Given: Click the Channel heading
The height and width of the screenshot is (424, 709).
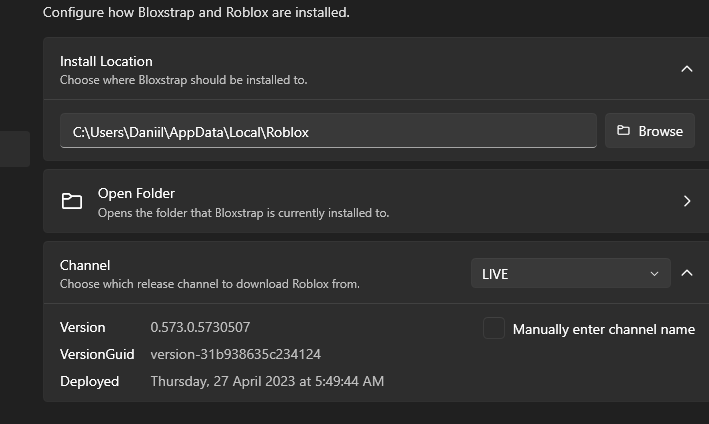Looking at the screenshot, I should click(85, 265).
